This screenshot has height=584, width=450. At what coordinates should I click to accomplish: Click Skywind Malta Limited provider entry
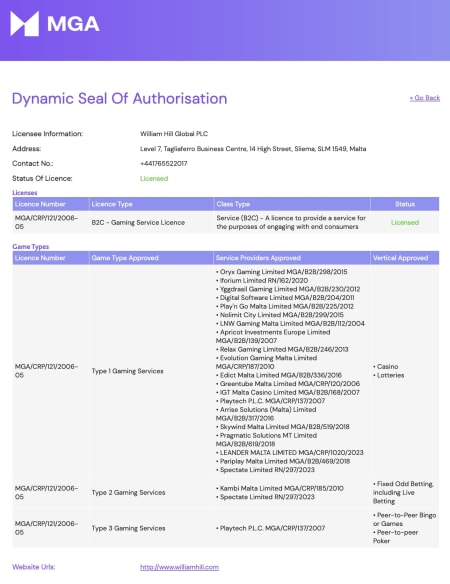[283, 427]
